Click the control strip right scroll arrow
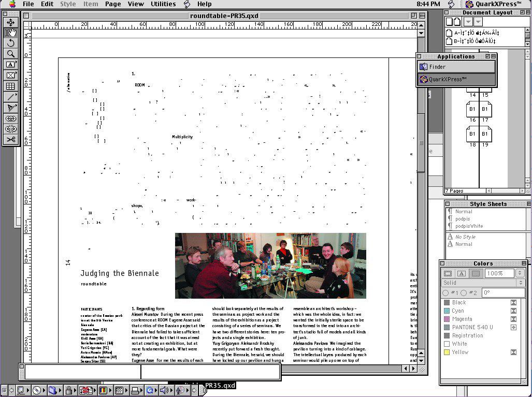 pos(194,390)
